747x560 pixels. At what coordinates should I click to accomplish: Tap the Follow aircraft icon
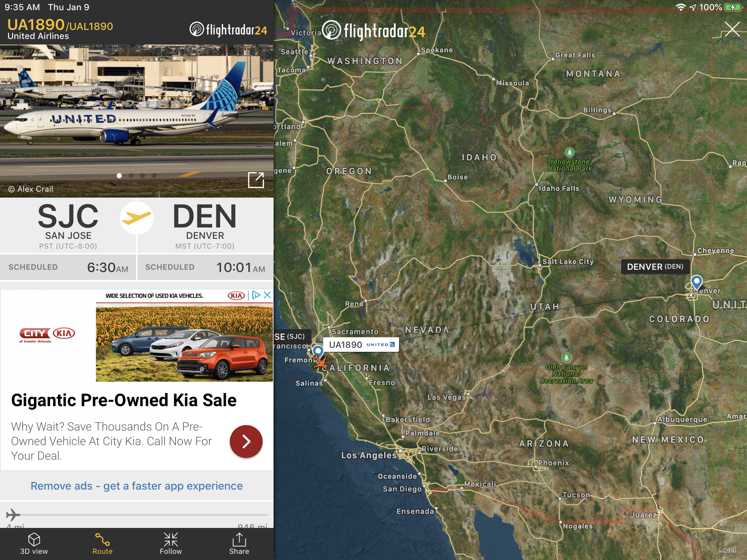tap(171, 544)
